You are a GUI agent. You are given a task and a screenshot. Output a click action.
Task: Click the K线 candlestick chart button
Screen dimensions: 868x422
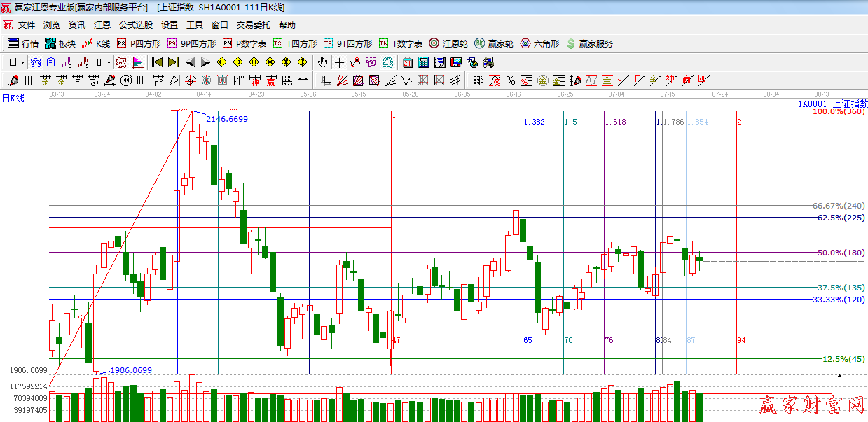[96, 43]
